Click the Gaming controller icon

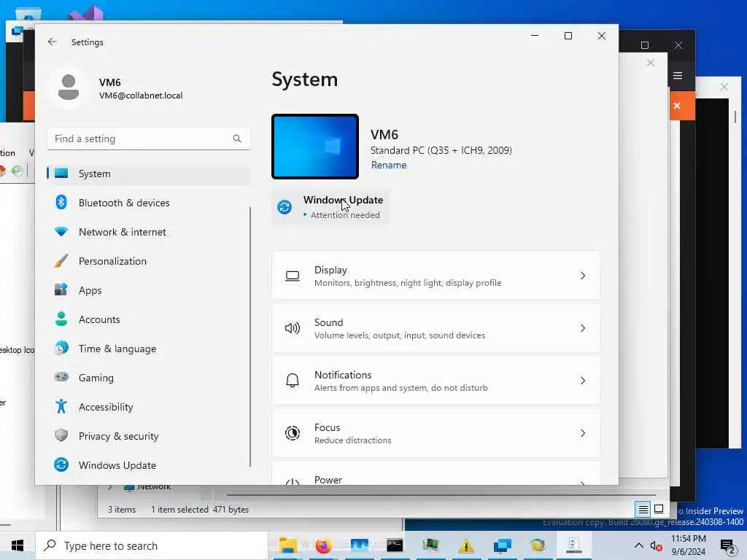tap(61, 377)
